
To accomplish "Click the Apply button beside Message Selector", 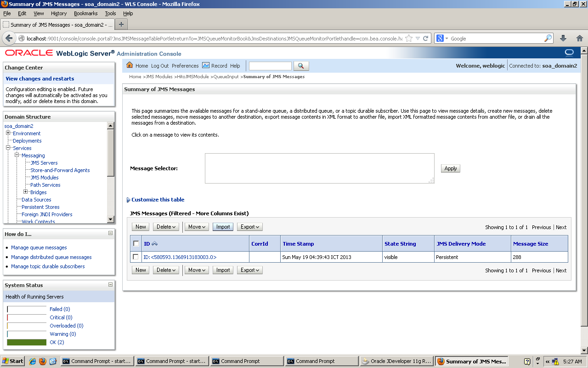I will click(450, 168).
